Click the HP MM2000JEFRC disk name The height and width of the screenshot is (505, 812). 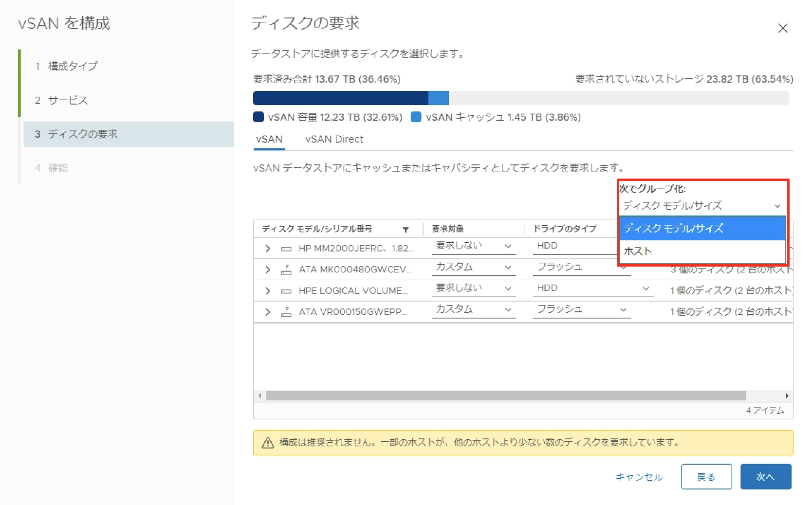point(356,249)
